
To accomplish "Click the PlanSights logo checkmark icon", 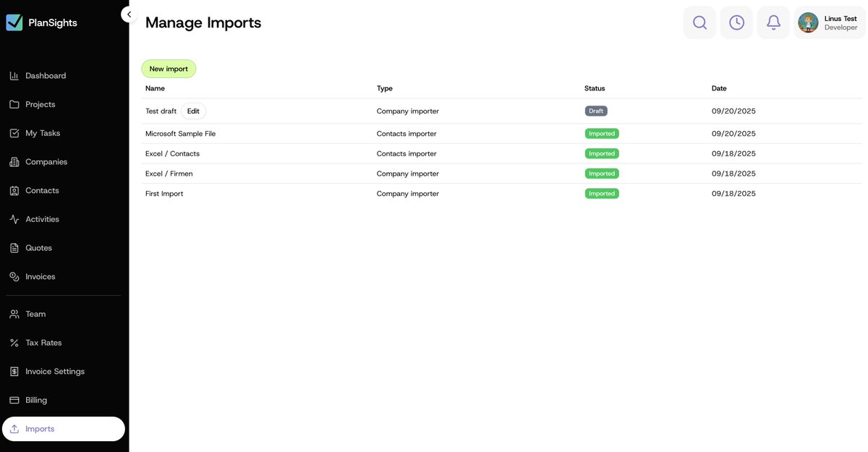I will (x=14, y=22).
